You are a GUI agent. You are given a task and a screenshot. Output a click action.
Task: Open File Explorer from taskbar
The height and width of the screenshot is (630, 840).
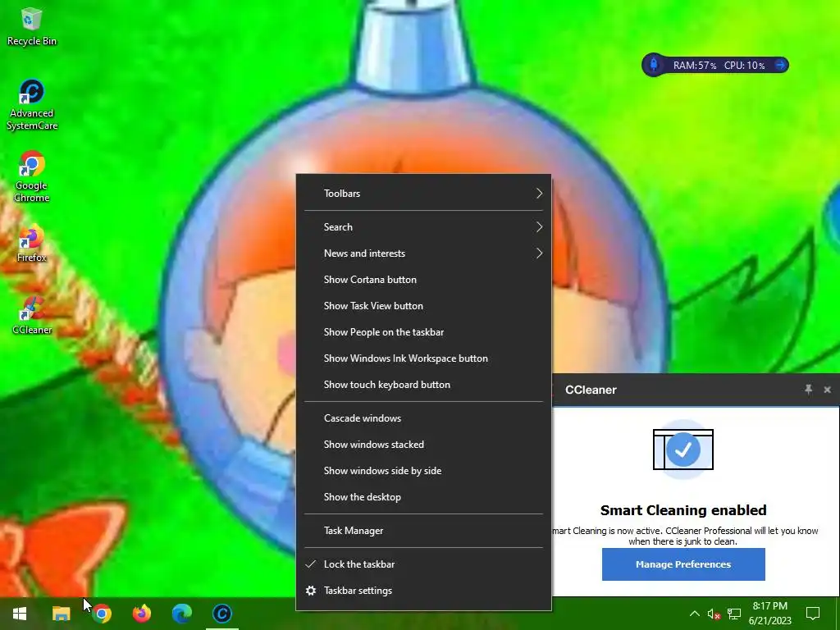pos(61,614)
